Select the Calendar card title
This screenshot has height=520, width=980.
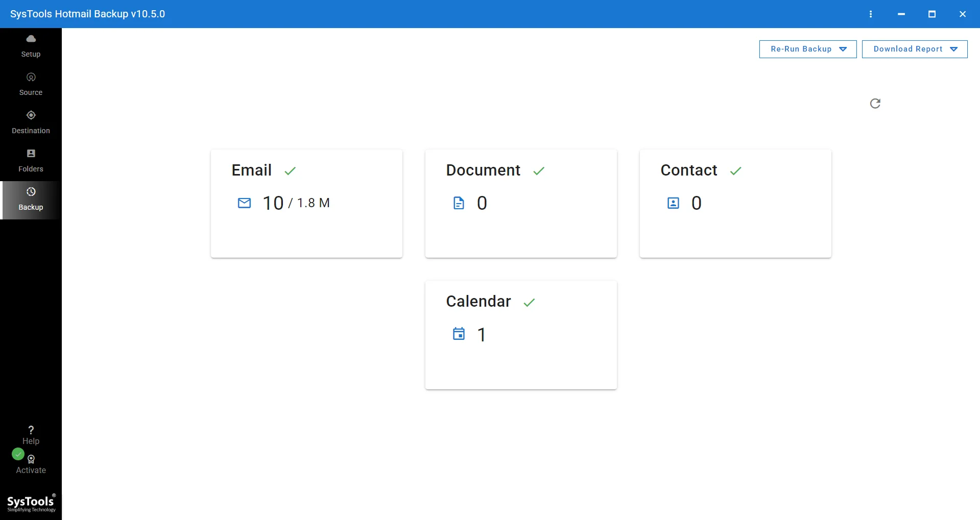coord(479,301)
